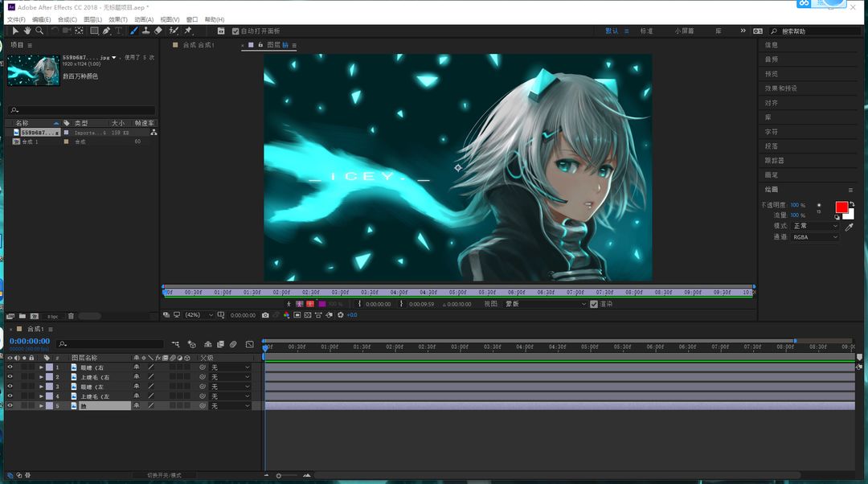This screenshot has height=484, width=868.
Task: Click the camera tool in toolbar
Action: (x=67, y=31)
